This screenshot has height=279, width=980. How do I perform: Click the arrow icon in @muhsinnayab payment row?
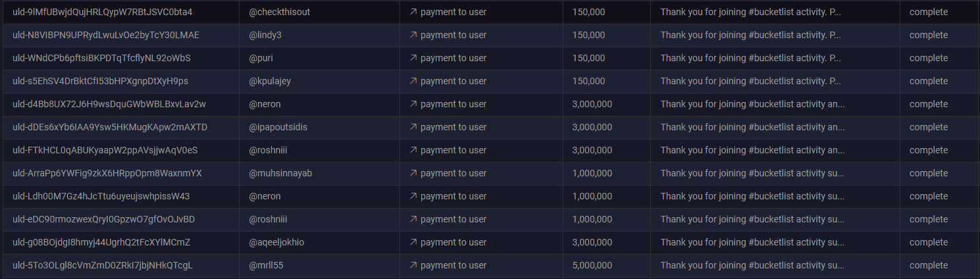(x=413, y=173)
